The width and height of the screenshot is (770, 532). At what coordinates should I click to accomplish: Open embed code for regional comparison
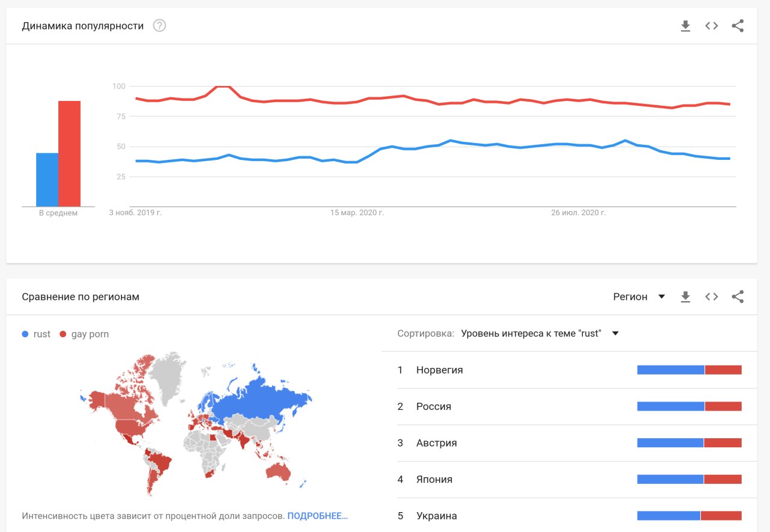pos(712,296)
